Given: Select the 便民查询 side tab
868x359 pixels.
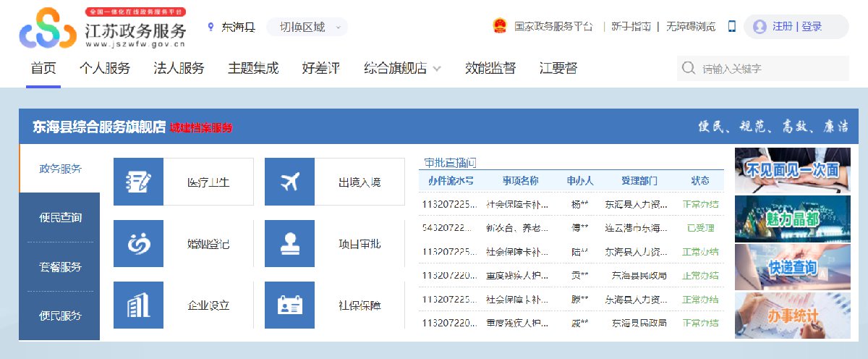Looking at the screenshot, I should (60, 218).
